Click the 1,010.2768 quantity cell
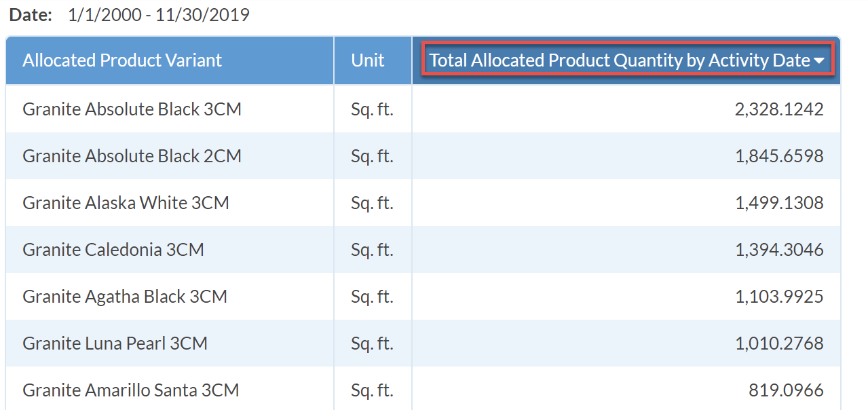The height and width of the screenshot is (410, 868). tap(626, 343)
